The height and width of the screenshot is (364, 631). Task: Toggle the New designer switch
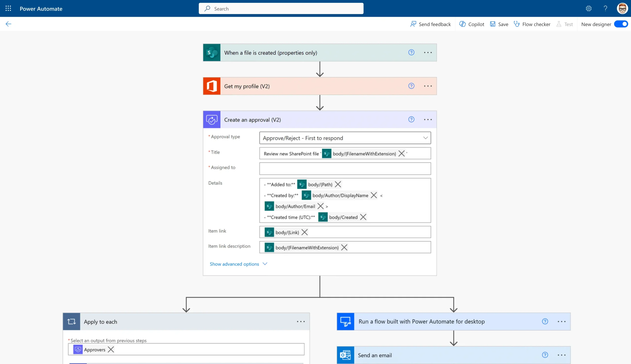click(621, 24)
